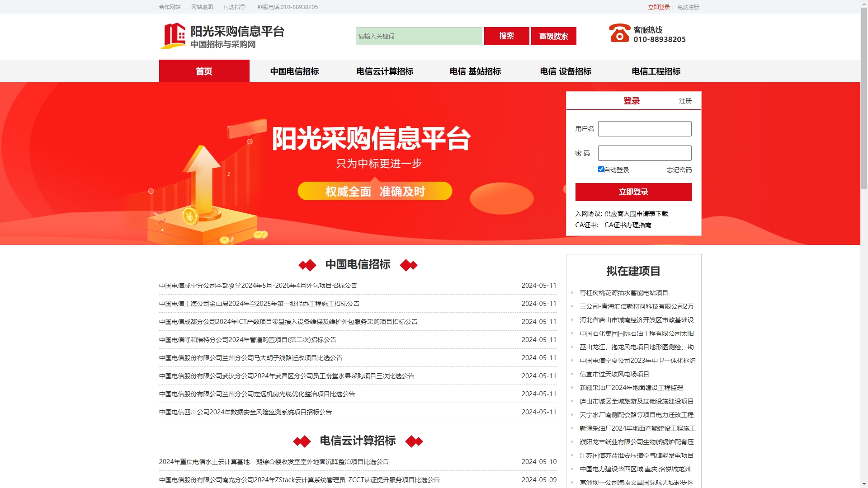Open the 中国电信招标 navigation tab
The height and width of the screenshot is (488, 868).
point(294,71)
